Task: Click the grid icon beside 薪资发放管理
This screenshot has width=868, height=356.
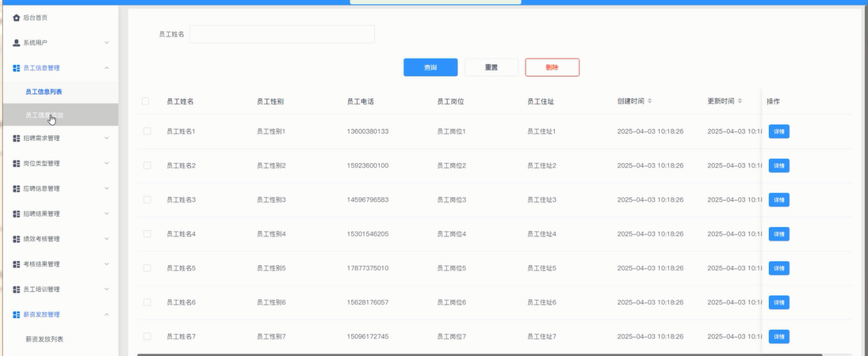Action: (x=16, y=314)
